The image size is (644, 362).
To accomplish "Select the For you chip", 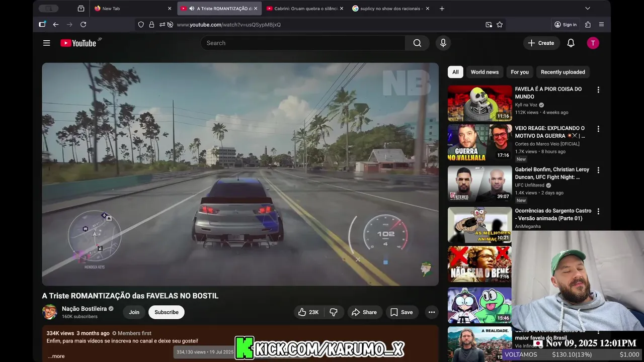I will tap(520, 72).
